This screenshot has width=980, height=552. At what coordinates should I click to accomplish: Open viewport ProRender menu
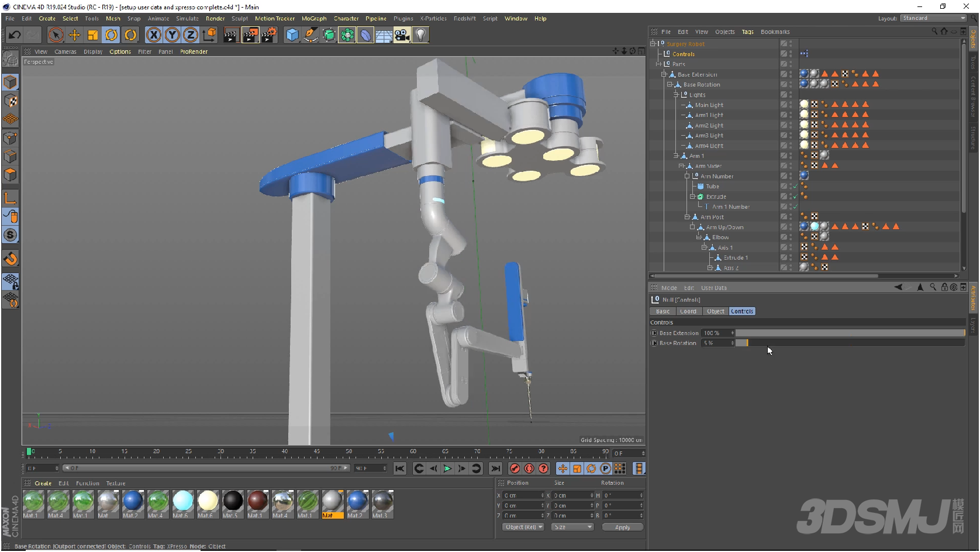194,52
